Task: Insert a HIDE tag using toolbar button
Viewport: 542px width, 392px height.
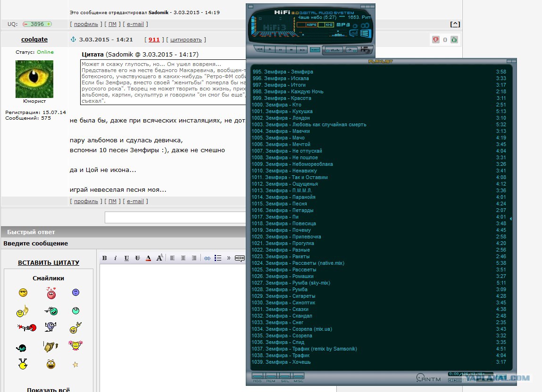Action: (240, 258)
